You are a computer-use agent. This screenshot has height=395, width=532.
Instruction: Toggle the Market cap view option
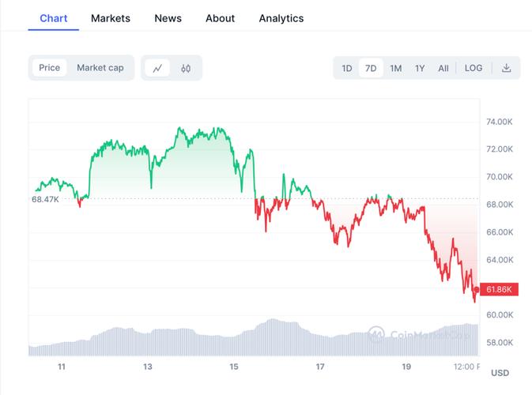coord(100,68)
